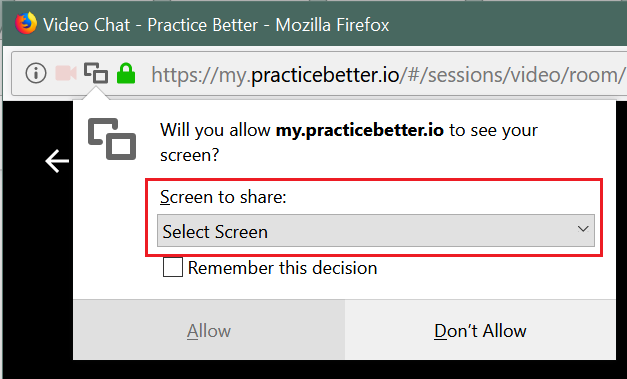The height and width of the screenshot is (379, 627).
Task: Go back using the white arrow
Action: pos(57,161)
